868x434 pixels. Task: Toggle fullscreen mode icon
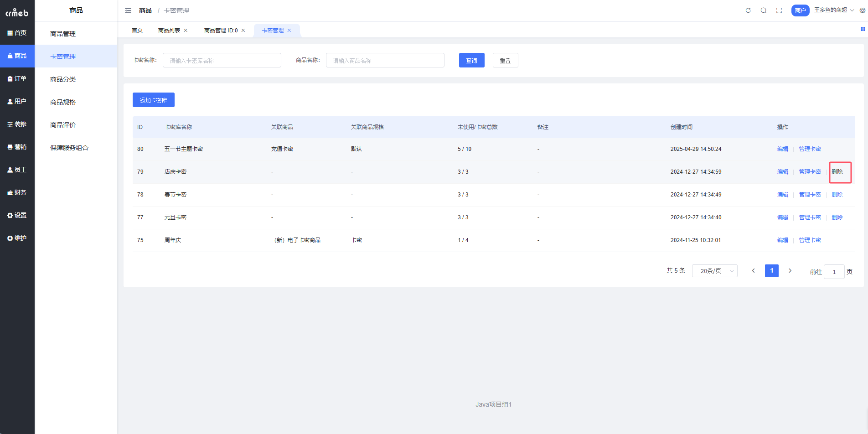(x=779, y=10)
